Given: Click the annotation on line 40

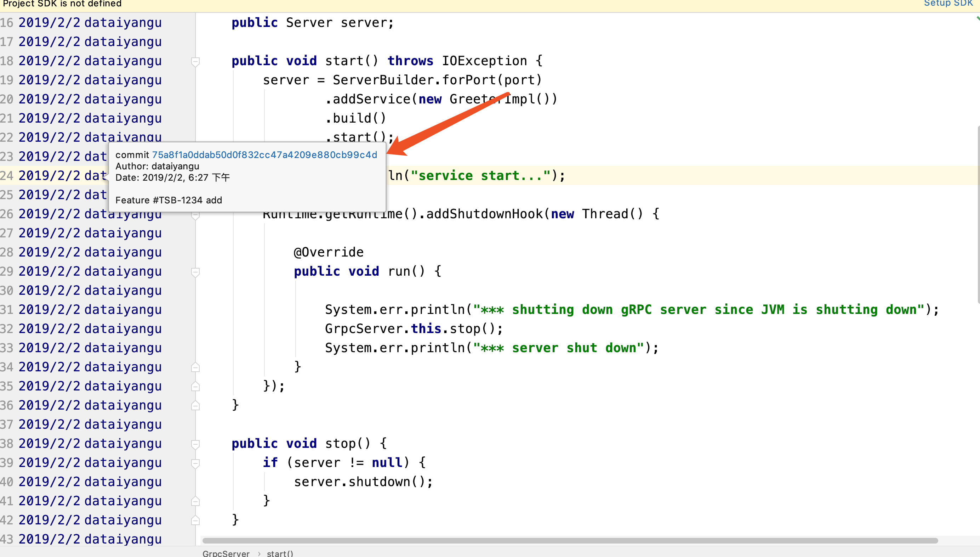Looking at the screenshot, I should coord(90,482).
